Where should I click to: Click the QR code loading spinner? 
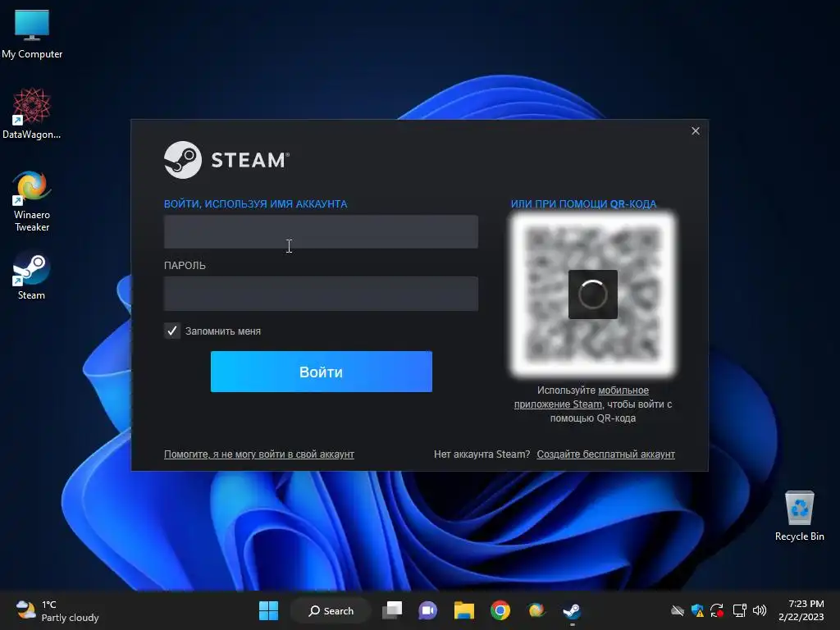(x=593, y=294)
